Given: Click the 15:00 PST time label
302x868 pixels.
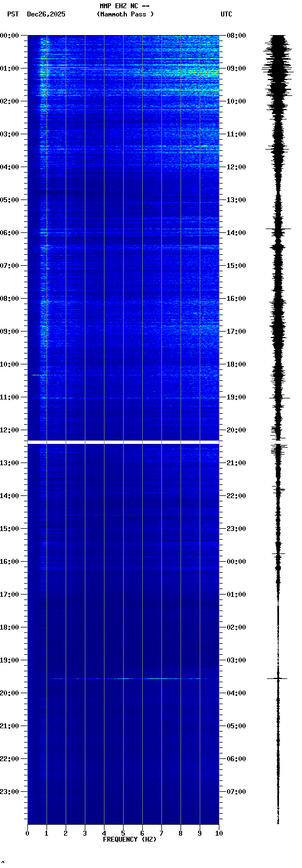Looking at the screenshot, I should point(10,529).
